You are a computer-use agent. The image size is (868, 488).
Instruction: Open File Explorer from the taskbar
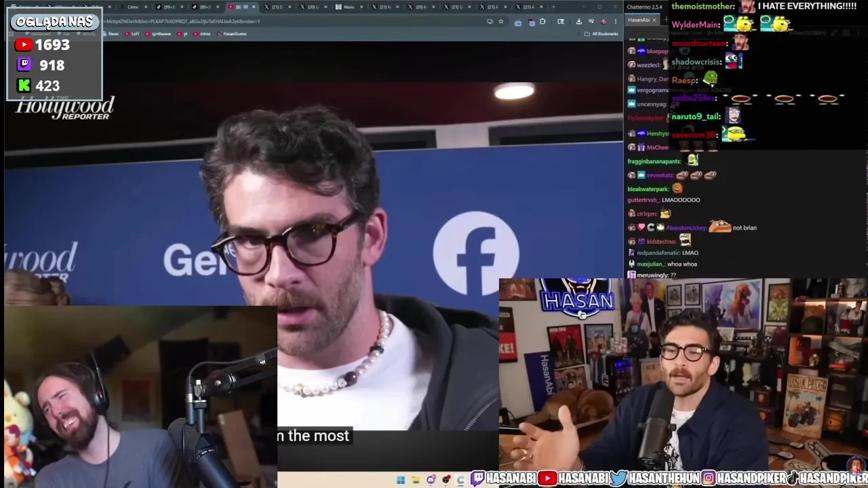click(x=416, y=480)
